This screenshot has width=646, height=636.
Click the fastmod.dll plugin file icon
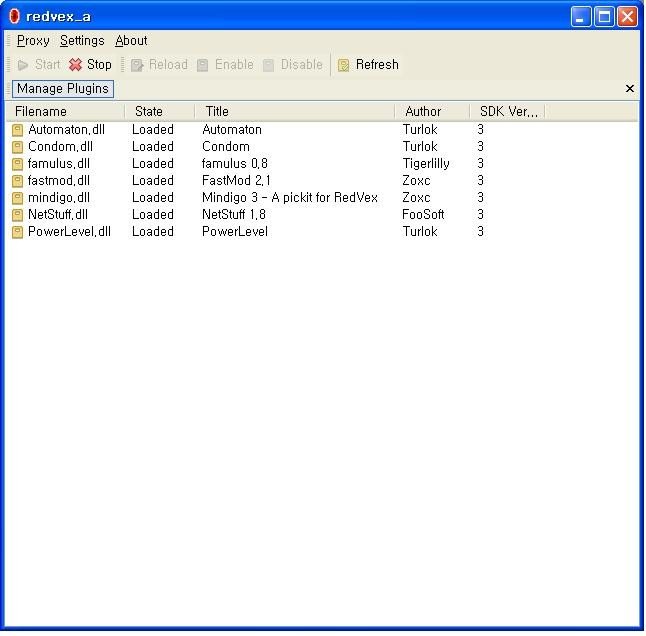point(17,181)
